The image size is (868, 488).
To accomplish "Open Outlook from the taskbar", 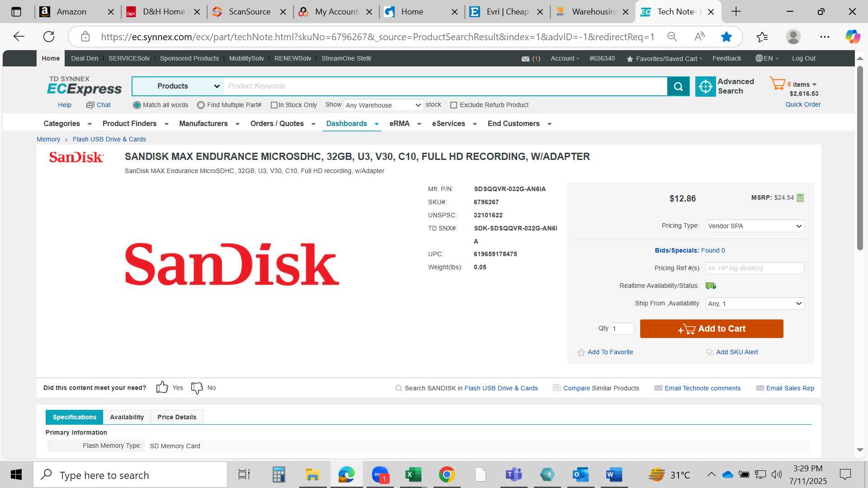I will 580,474.
